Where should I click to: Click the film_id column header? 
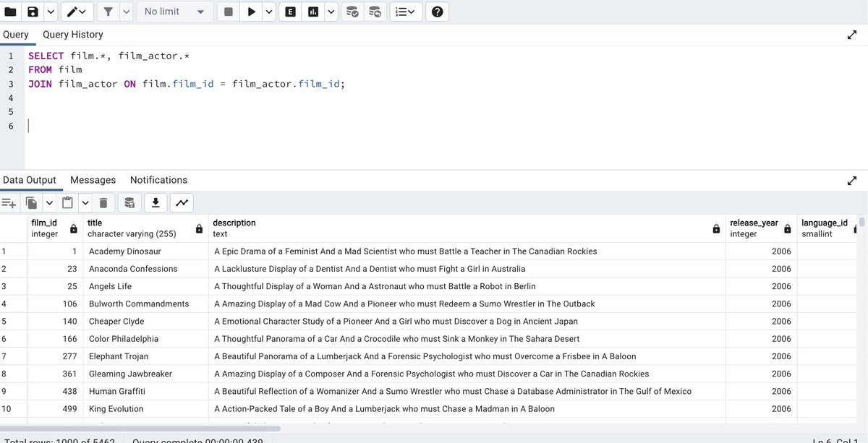[54, 228]
